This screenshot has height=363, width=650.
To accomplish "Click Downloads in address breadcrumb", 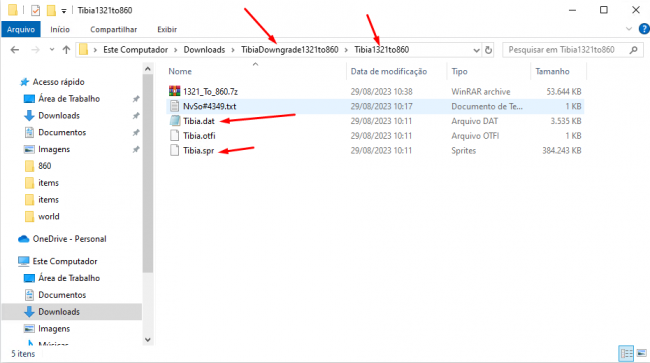I will pos(204,50).
